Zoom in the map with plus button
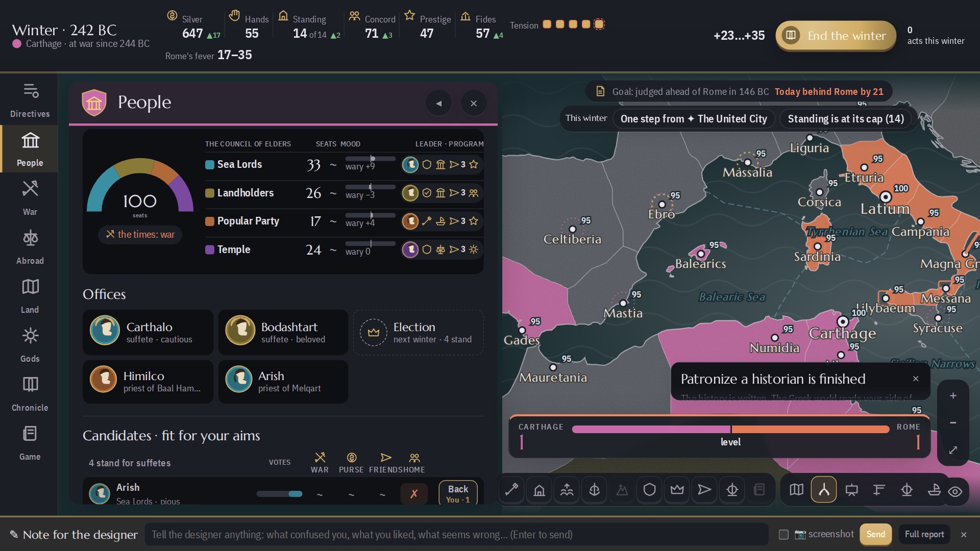The image size is (980, 551). pyautogui.click(x=953, y=395)
